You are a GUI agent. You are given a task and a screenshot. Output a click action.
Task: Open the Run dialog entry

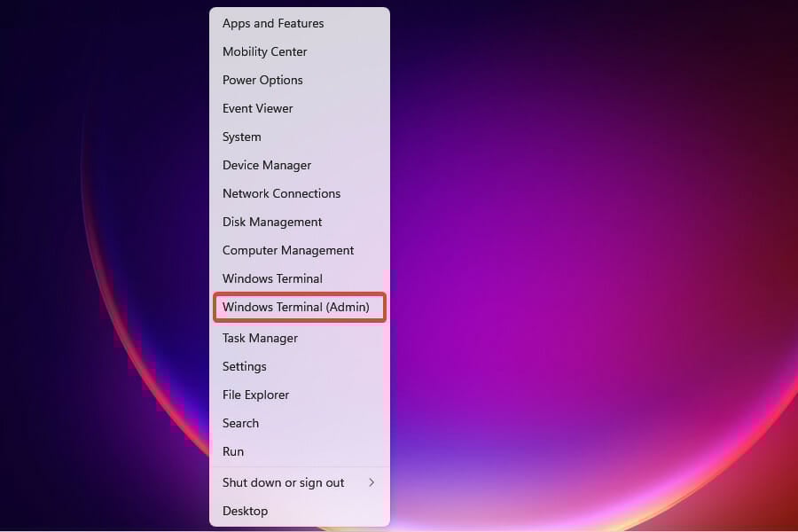[300, 451]
